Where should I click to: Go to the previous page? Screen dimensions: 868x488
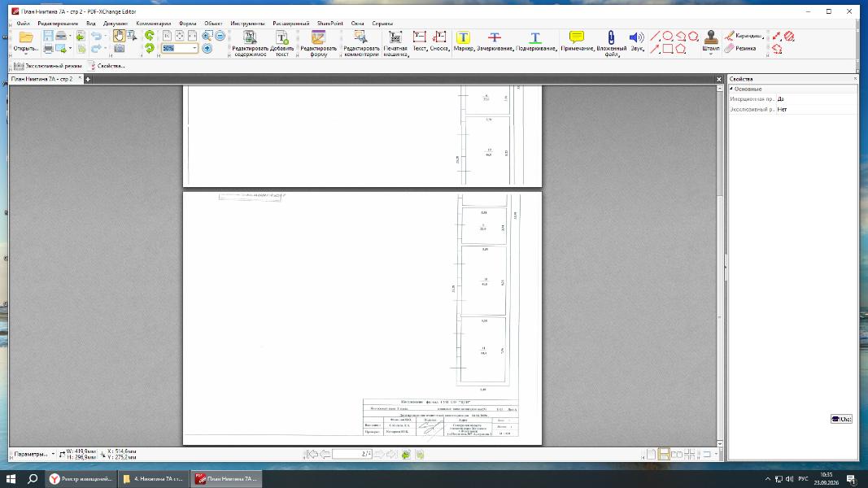[x=325, y=455]
